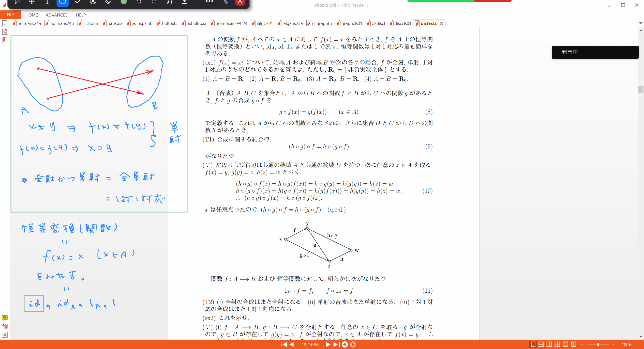
Task: Close the annotation toolbar with red X
Action: [240, 2]
